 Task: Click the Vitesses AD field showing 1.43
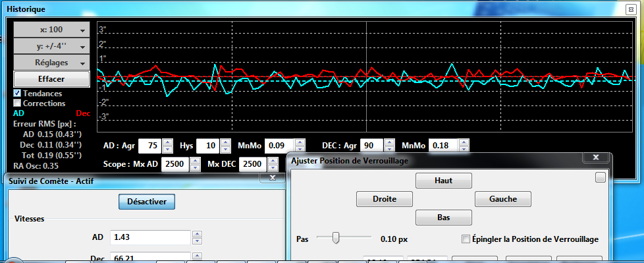[150, 237]
